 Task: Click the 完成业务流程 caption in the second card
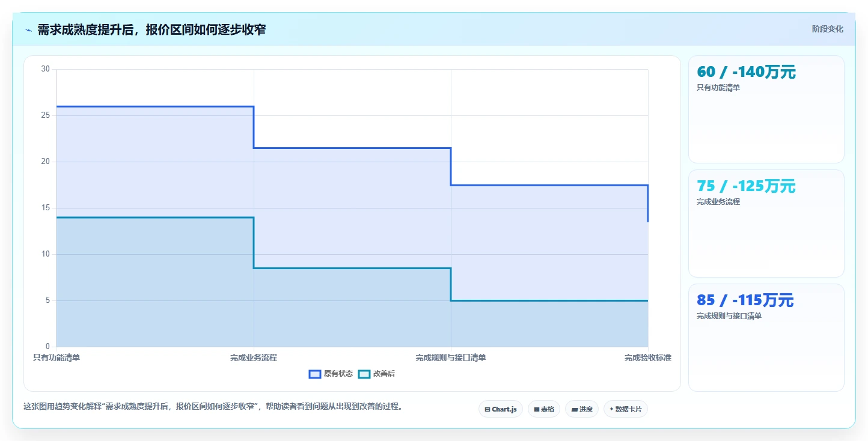pos(718,202)
